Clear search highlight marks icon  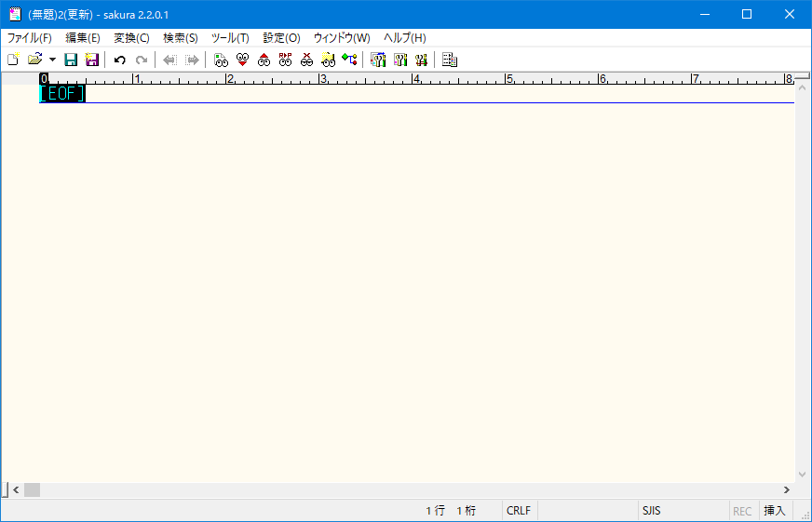306,60
